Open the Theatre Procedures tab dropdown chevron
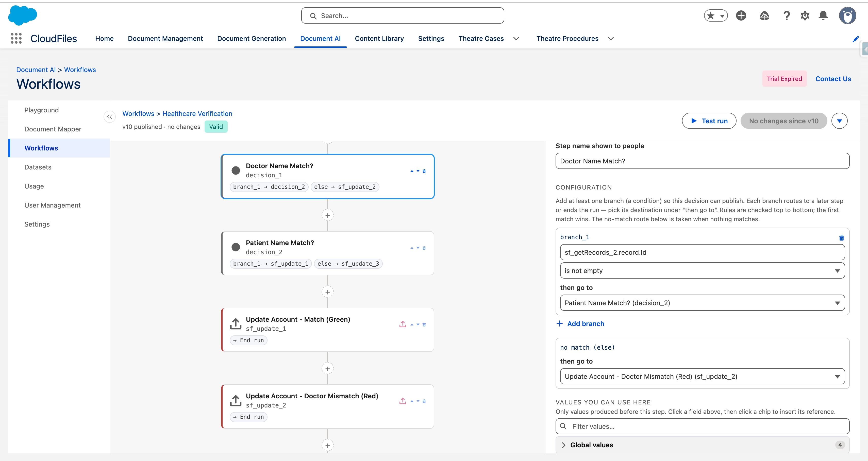This screenshot has width=868, height=461. click(x=611, y=39)
